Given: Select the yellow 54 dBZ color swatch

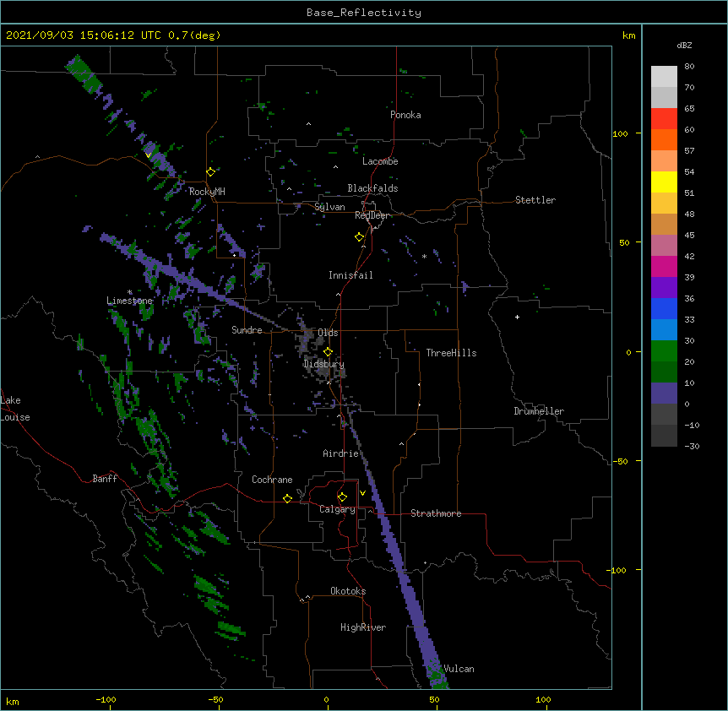Looking at the screenshot, I should pyautogui.click(x=664, y=182).
